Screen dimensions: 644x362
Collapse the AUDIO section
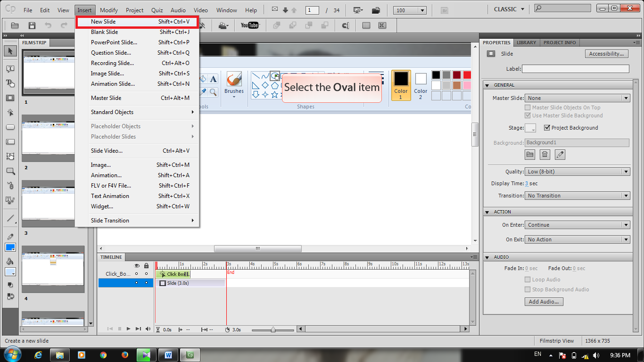[x=487, y=257]
